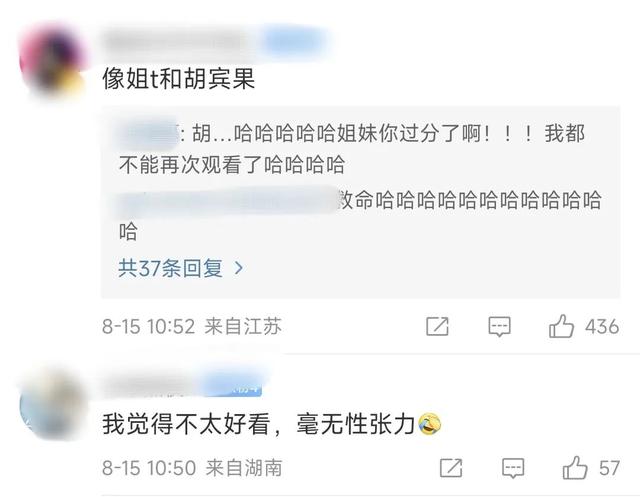Tap the arrow beside 共37条回复
The width and height of the screenshot is (640, 497).
click(x=238, y=268)
